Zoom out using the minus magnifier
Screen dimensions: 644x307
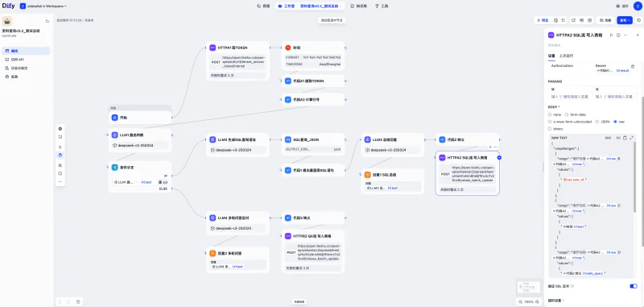pos(521,302)
